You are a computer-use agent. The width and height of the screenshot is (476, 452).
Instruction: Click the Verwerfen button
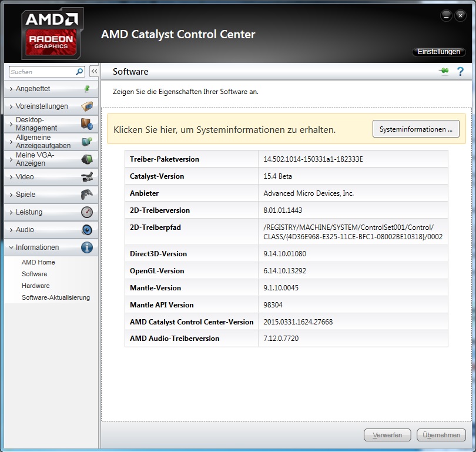(387, 435)
